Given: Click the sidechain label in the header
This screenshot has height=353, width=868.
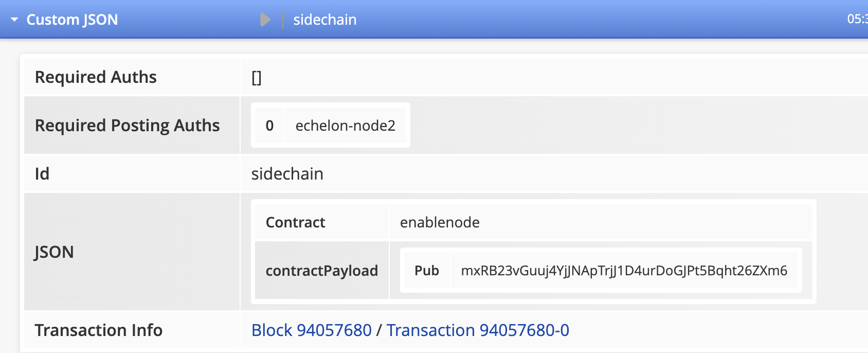Looking at the screenshot, I should (324, 20).
